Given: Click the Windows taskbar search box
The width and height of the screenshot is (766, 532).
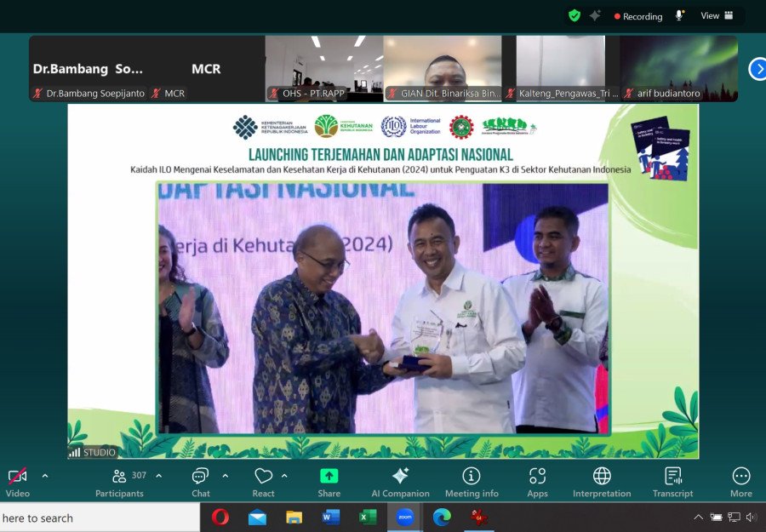Looking at the screenshot, I should pos(100,518).
